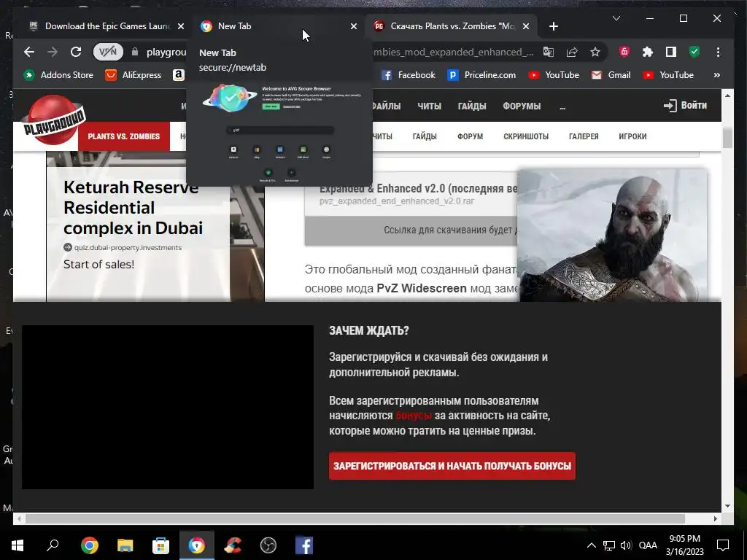The width and height of the screenshot is (747, 560).
Task: Launch Google Chrome from taskbar
Action: (89, 545)
